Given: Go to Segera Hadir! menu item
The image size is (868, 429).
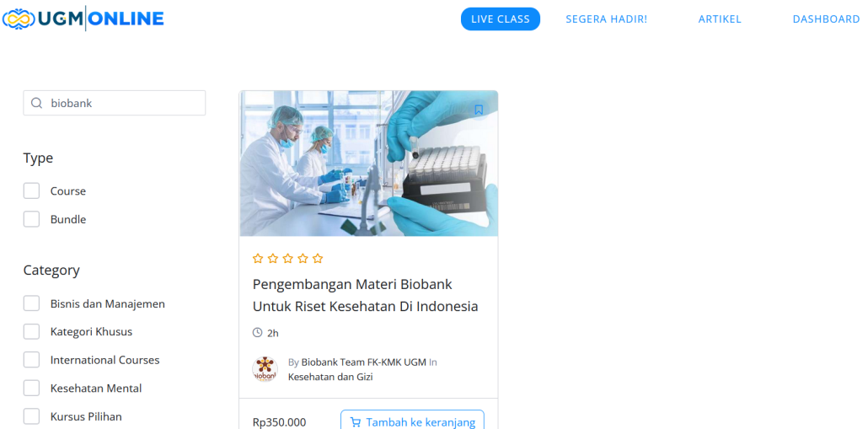Looking at the screenshot, I should [x=606, y=19].
